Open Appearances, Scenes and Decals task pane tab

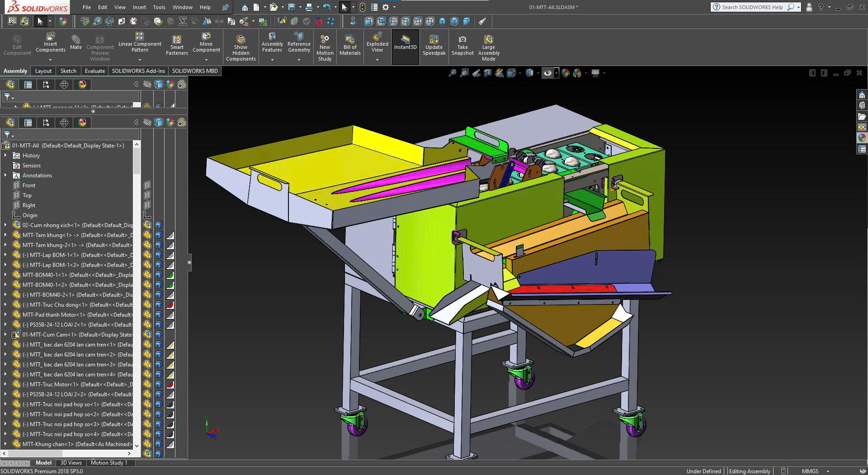pos(862,138)
